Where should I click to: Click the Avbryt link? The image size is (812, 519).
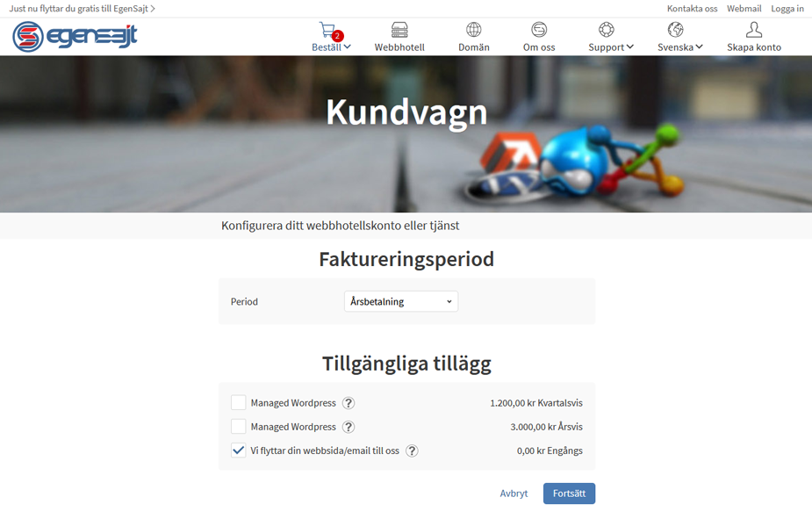[x=514, y=494]
